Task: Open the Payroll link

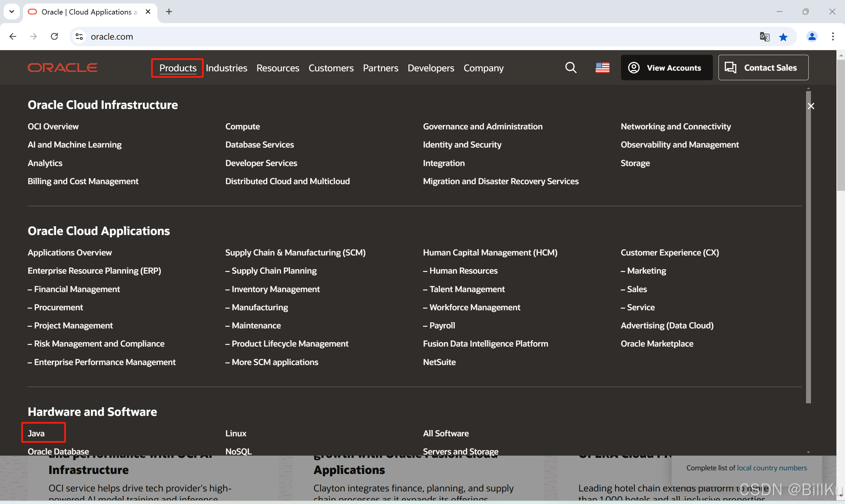Action: (x=439, y=325)
